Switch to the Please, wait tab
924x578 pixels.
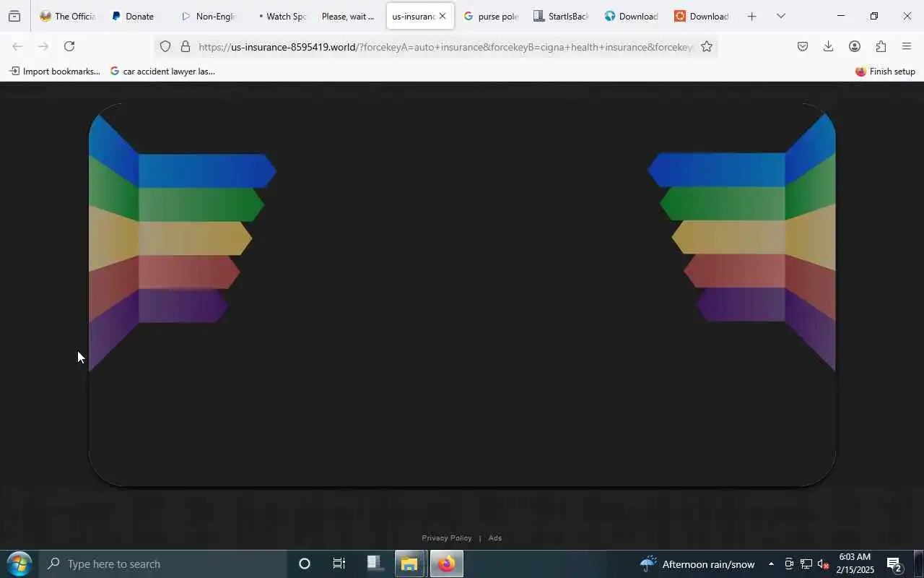347,16
